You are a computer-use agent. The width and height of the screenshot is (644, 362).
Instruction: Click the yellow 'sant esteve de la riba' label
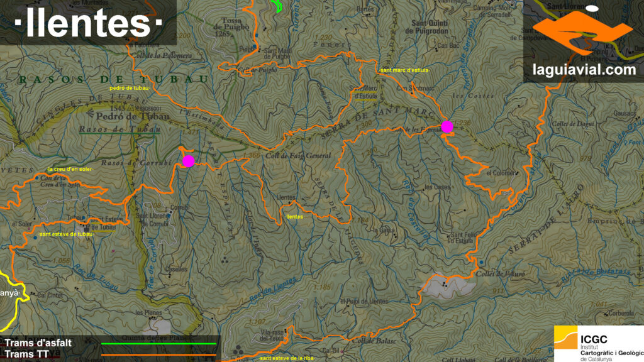pyautogui.click(x=286, y=358)
